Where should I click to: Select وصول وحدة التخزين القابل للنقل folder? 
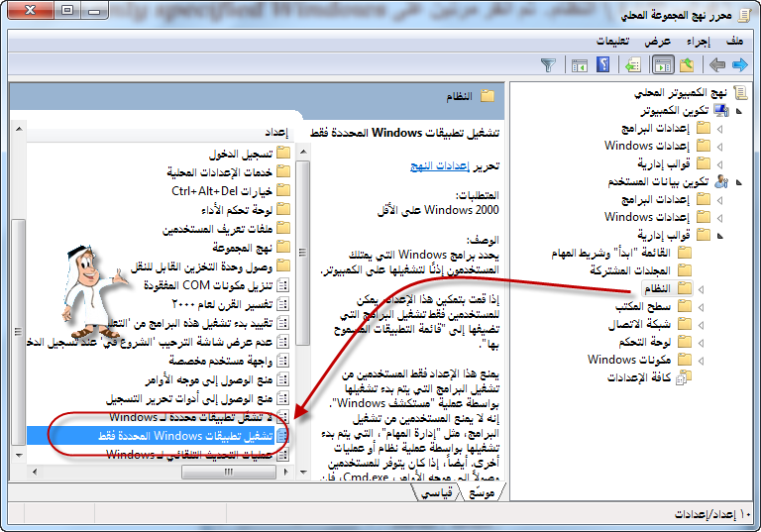[201, 266]
